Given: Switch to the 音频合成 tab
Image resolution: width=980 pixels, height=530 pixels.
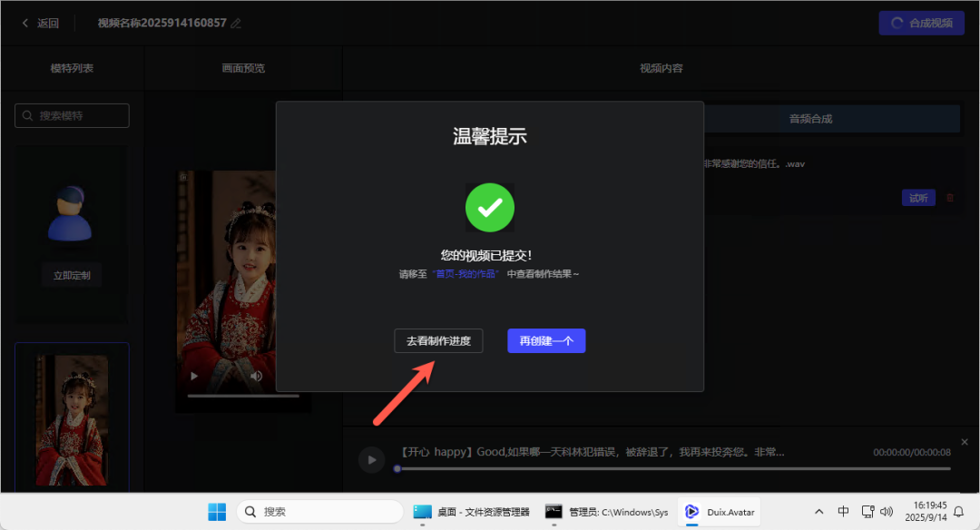Looking at the screenshot, I should pos(809,118).
